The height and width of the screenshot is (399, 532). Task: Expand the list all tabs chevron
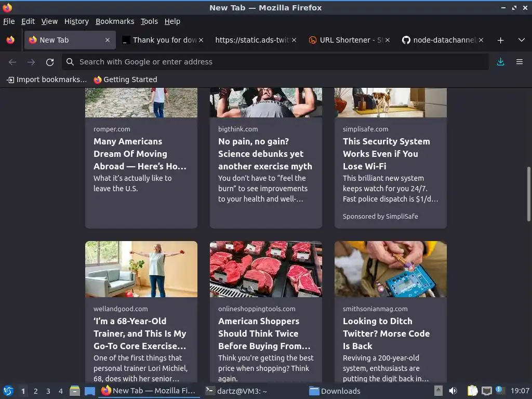tap(522, 40)
